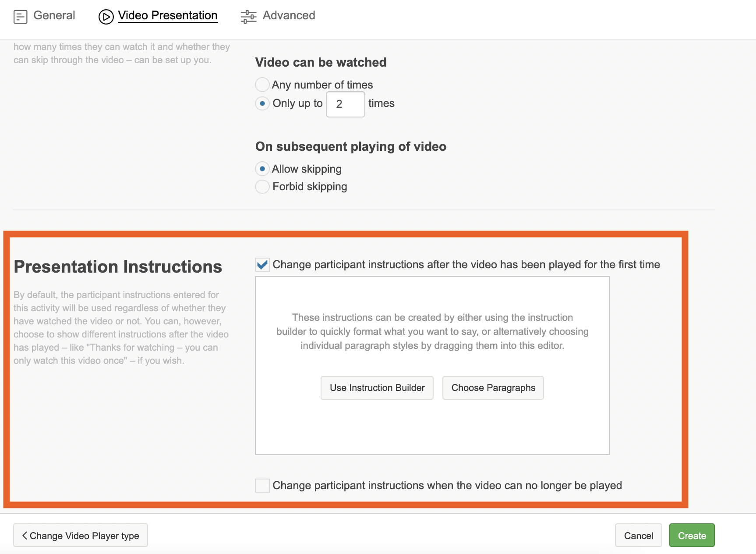
Task: Enable instructions when video can't be played
Action: click(262, 486)
